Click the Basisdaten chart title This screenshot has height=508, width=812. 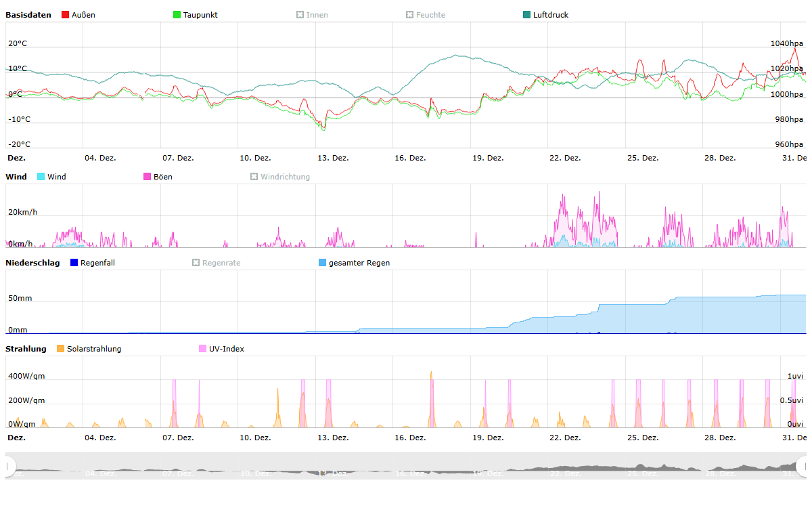tap(28, 15)
